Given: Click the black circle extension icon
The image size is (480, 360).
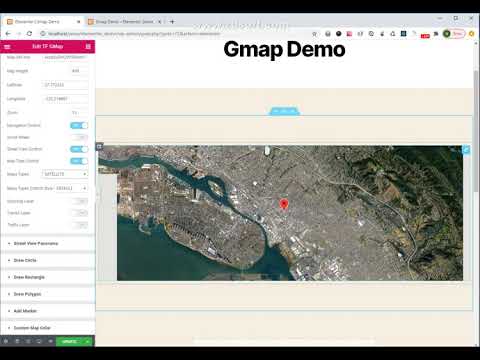Looking at the screenshot, I should click(338, 34).
